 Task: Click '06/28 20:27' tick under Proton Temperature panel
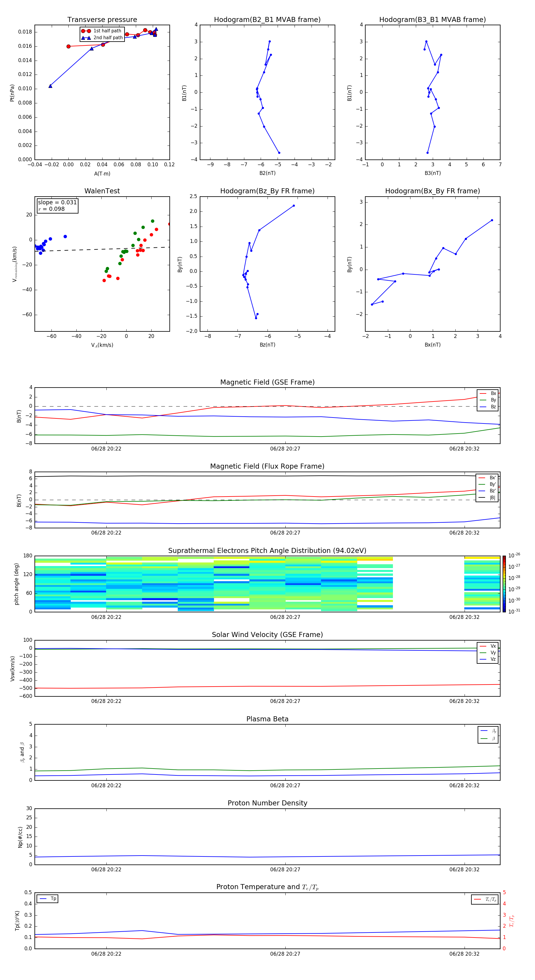285,954
